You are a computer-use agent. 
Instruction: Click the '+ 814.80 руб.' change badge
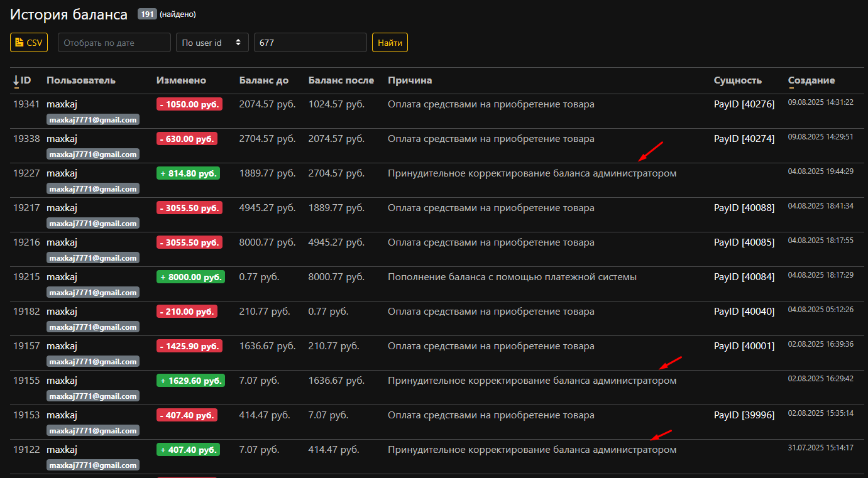pyautogui.click(x=188, y=173)
